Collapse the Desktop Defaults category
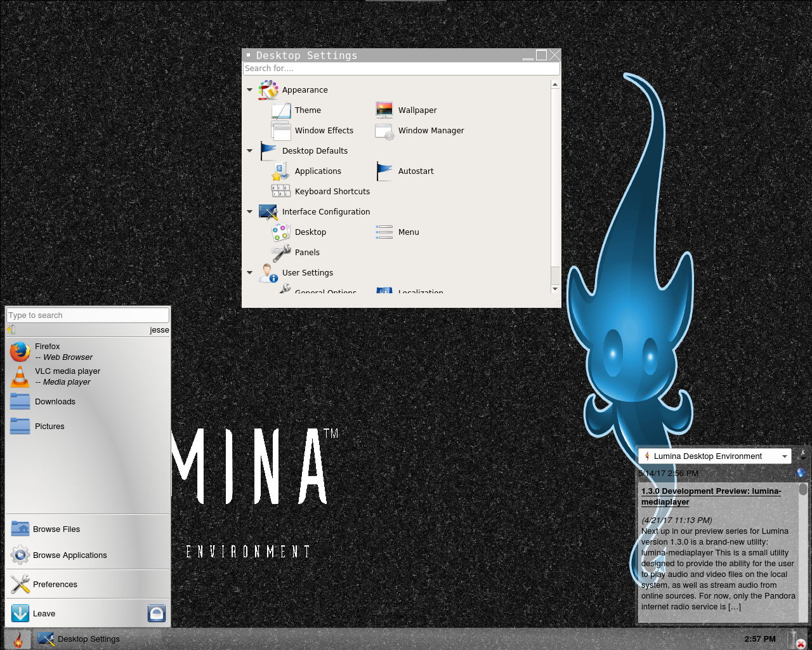Image resolution: width=812 pixels, height=650 pixels. click(x=249, y=151)
